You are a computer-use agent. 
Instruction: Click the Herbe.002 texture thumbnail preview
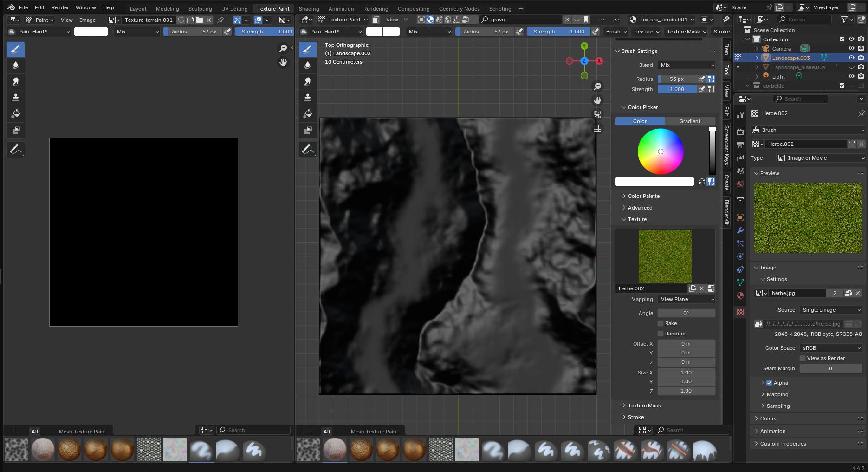pyautogui.click(x=665, y=256)
